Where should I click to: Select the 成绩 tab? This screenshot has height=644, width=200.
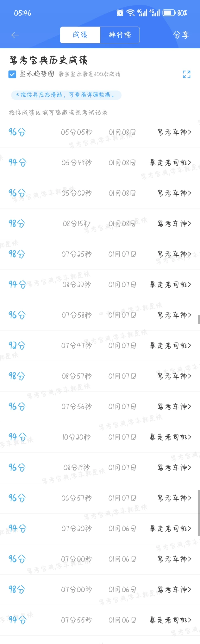coord(80,35)
